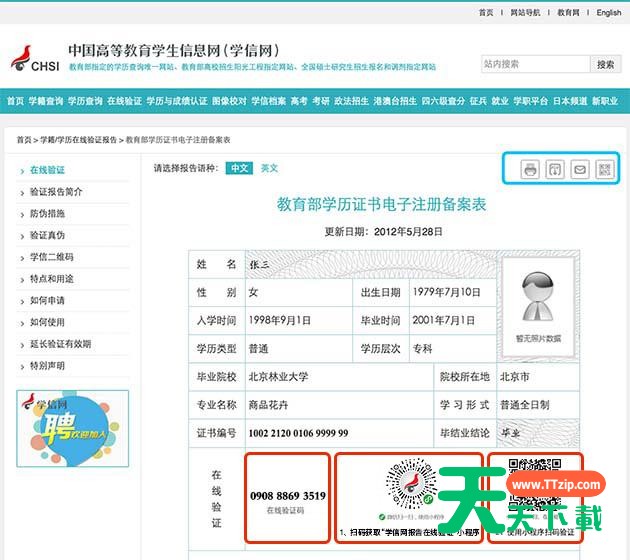
Task: Open 在线验证 in the navigation bar
Action: click(x=125, y=101)
